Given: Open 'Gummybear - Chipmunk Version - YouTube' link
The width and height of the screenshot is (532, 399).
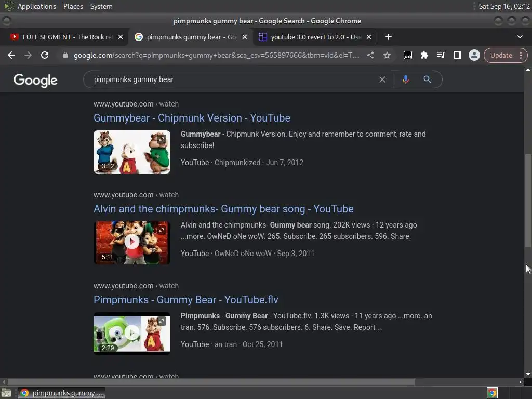Looking at the screenshot, I should 192,118.
